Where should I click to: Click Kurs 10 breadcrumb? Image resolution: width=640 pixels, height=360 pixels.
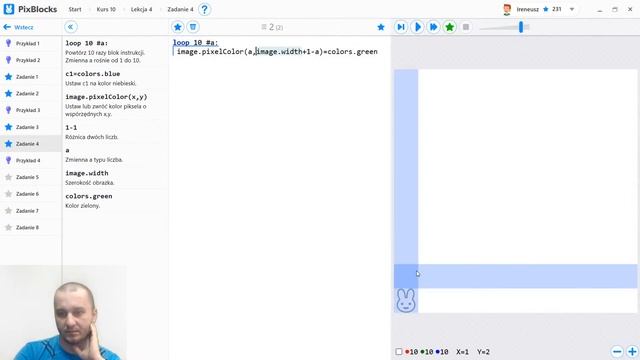pyautogui.click(x=106, y=9)
